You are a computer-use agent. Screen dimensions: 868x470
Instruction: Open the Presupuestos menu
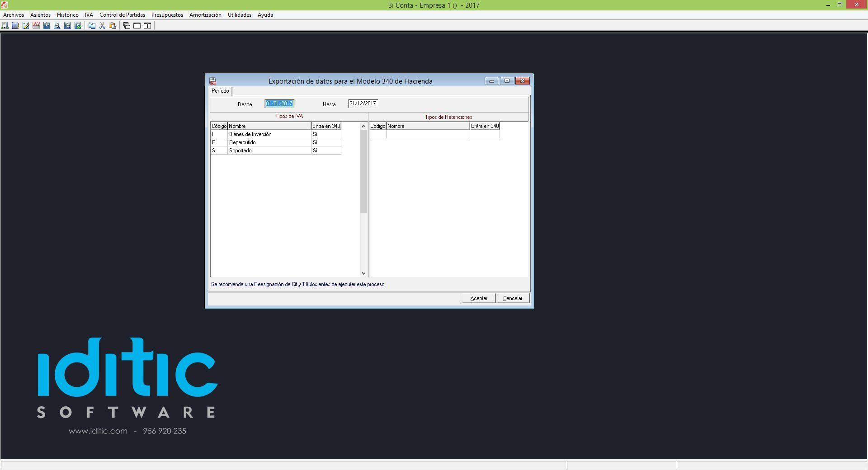point(167,15)
